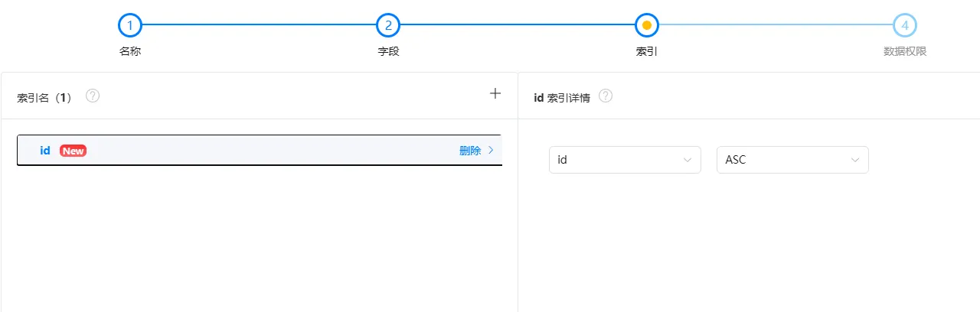This screenshot has width=980, height=312.
Task: Click the 数据权限 step label
Action: [x=905, y=51]
